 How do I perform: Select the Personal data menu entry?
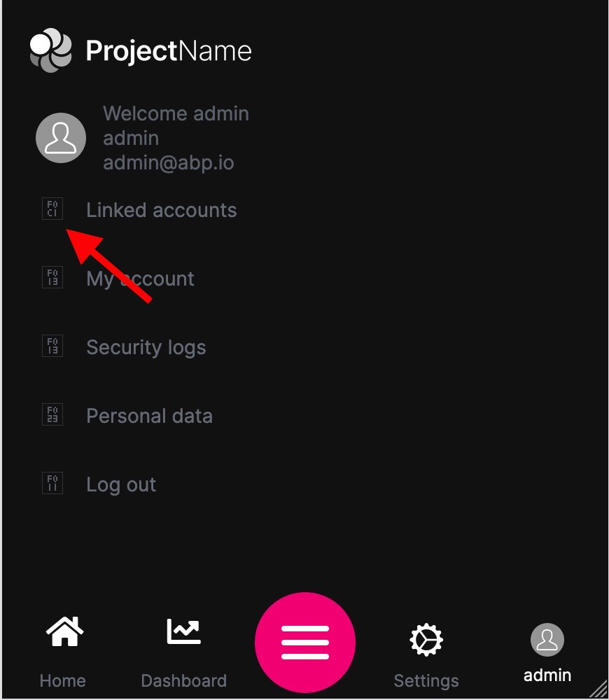click(149, 416)
